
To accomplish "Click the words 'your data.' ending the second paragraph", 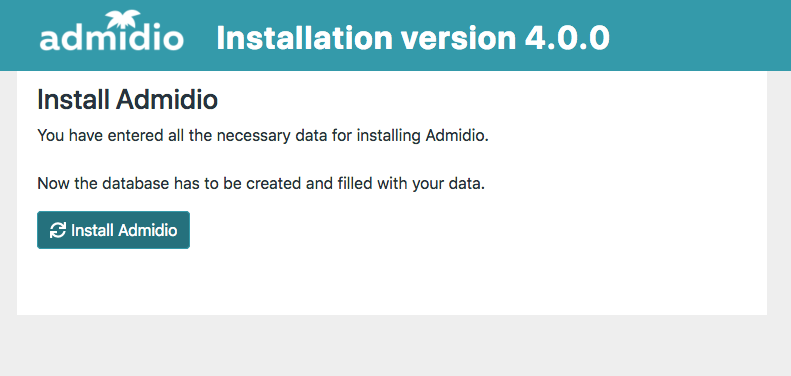I will pyautogui.click(x=448, y=185).
